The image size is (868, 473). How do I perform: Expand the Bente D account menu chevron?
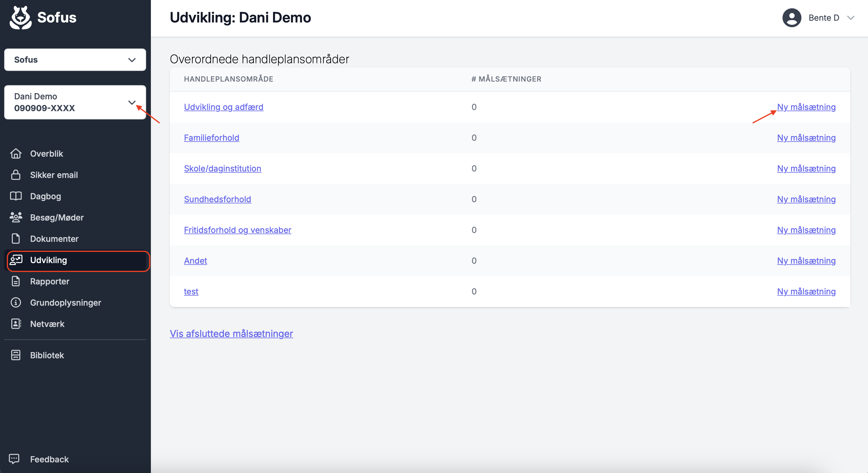click(x=851, y=18)
